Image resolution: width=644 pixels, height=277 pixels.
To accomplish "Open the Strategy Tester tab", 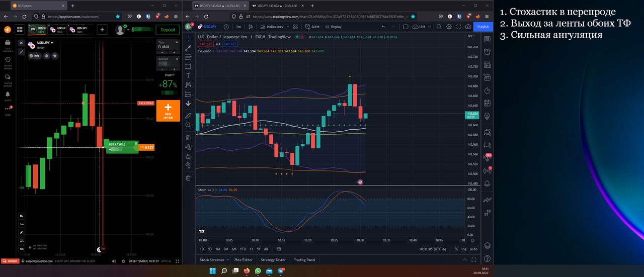I will (x=273, y=260).
